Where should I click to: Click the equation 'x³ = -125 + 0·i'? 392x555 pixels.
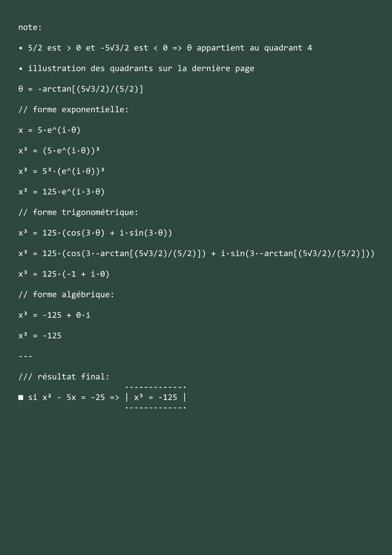[54, 315]
